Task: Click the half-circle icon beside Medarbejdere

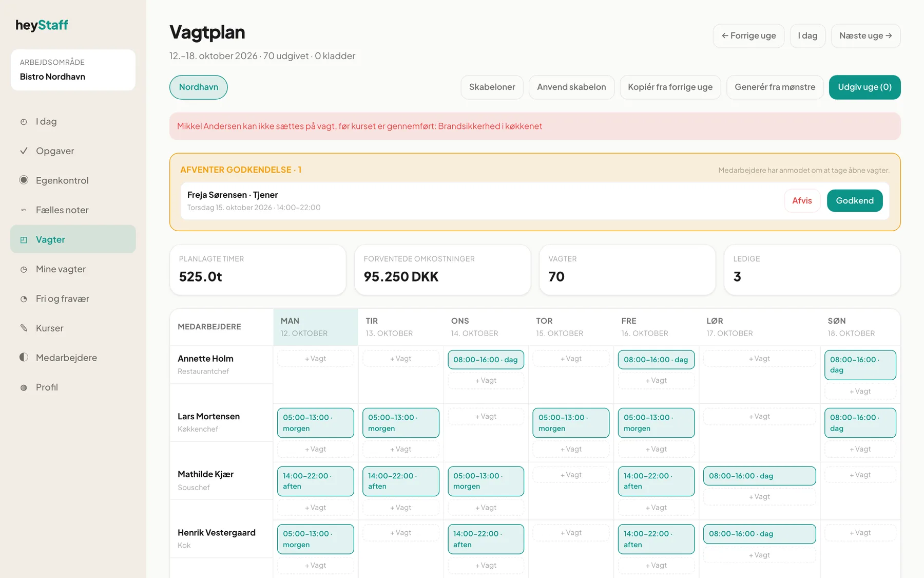Action: (x=24, y=358)
